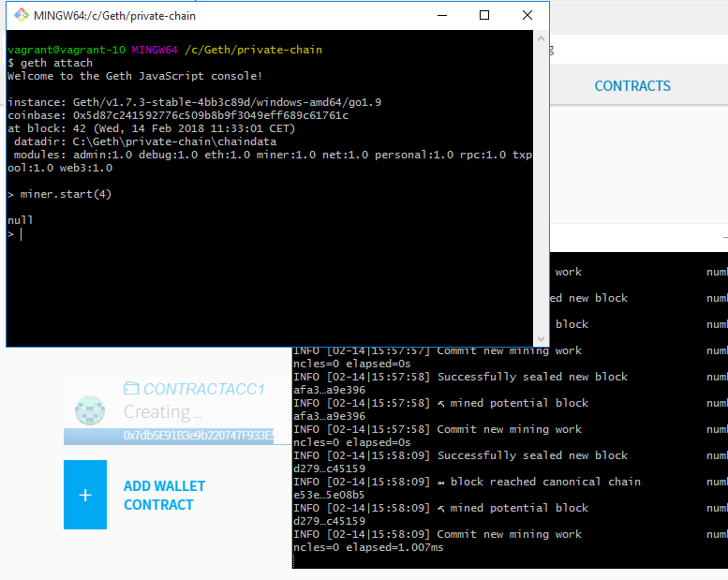Click the 'miner.start(4)' command line

point(59,194)
